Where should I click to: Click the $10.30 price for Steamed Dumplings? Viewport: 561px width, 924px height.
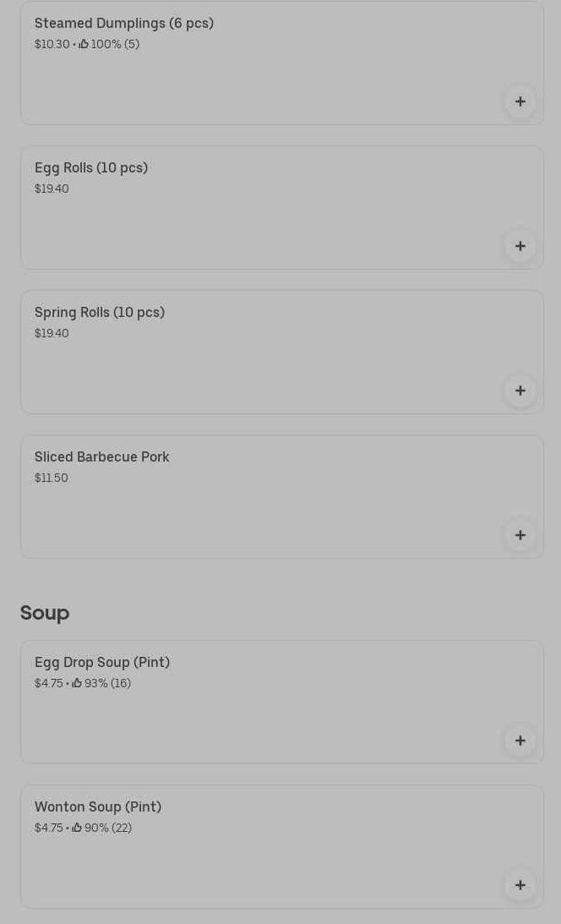[x=52, y=45]
